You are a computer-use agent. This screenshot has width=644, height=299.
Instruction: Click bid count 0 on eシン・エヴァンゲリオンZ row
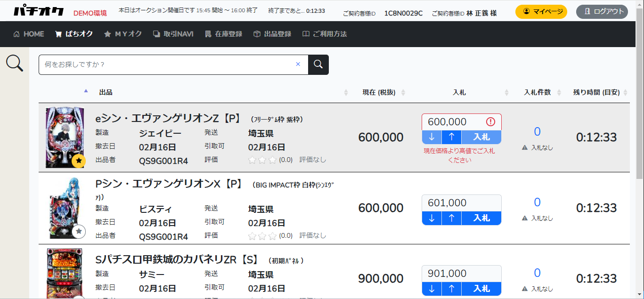tap(537, 132)
